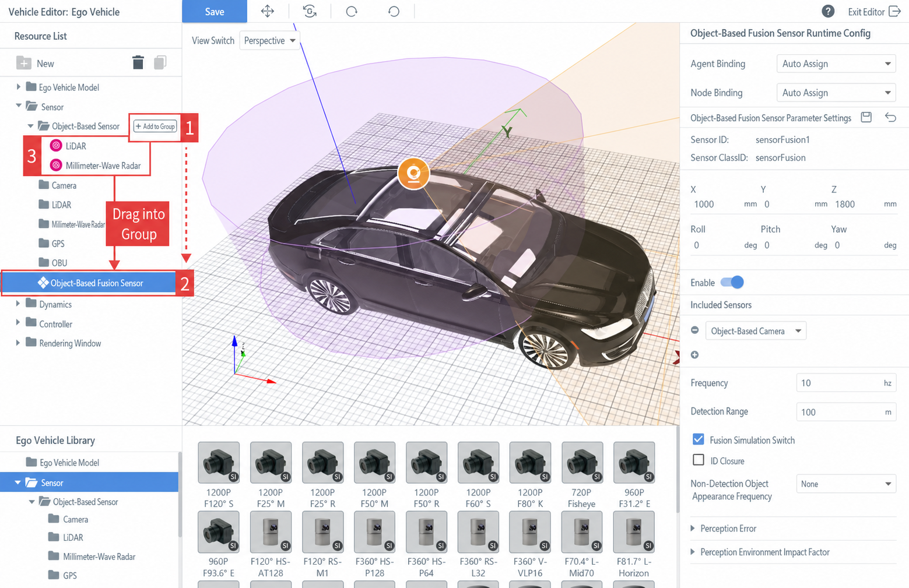Viewport: 909px width, 588px height.
Task: Click the Save button
Action: pyautogui.click(x=215, y=12)
